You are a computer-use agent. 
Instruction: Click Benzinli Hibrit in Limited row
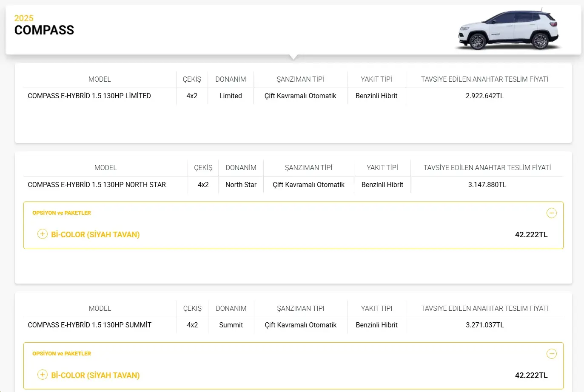point(376,96)
